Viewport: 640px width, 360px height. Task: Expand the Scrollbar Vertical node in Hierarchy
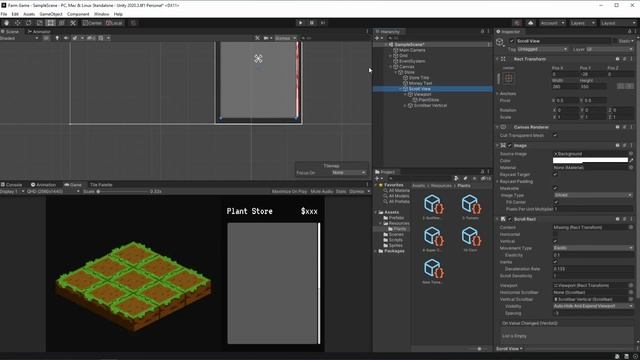[406, 105]
